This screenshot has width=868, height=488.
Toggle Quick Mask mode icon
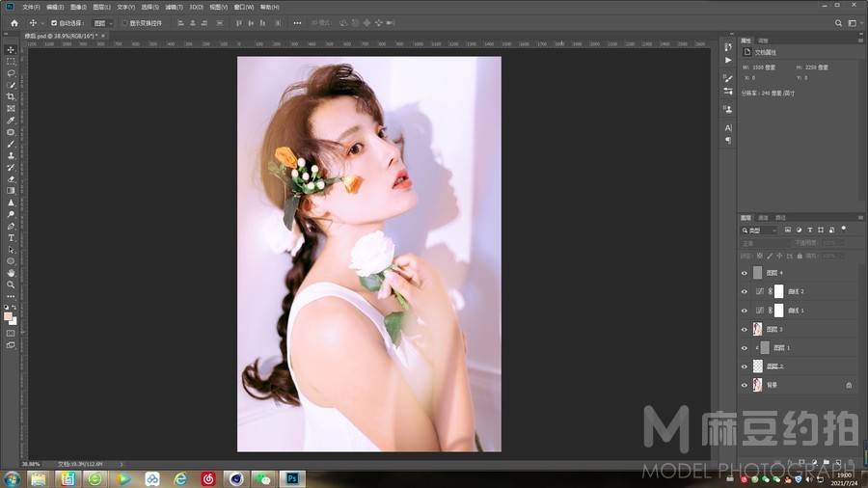(11, 333)
